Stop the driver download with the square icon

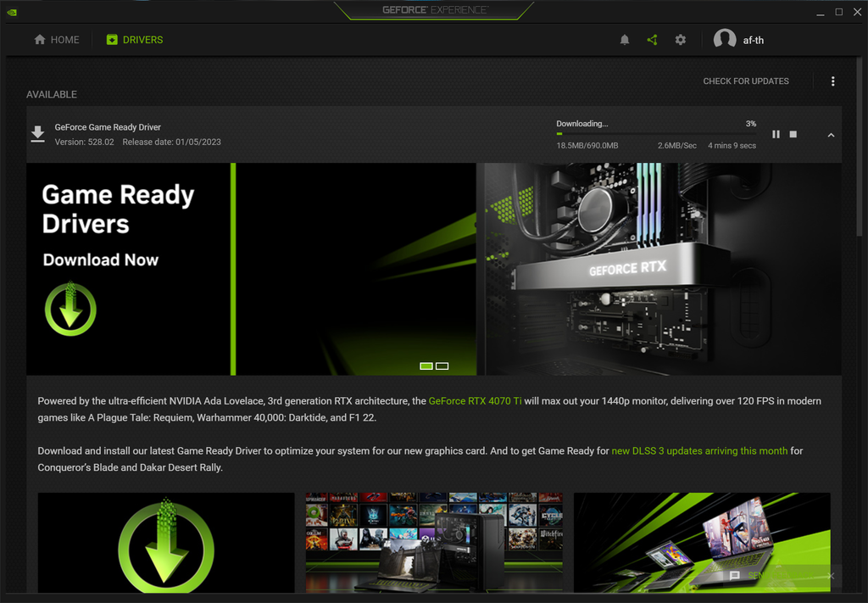tap(793, 134)
